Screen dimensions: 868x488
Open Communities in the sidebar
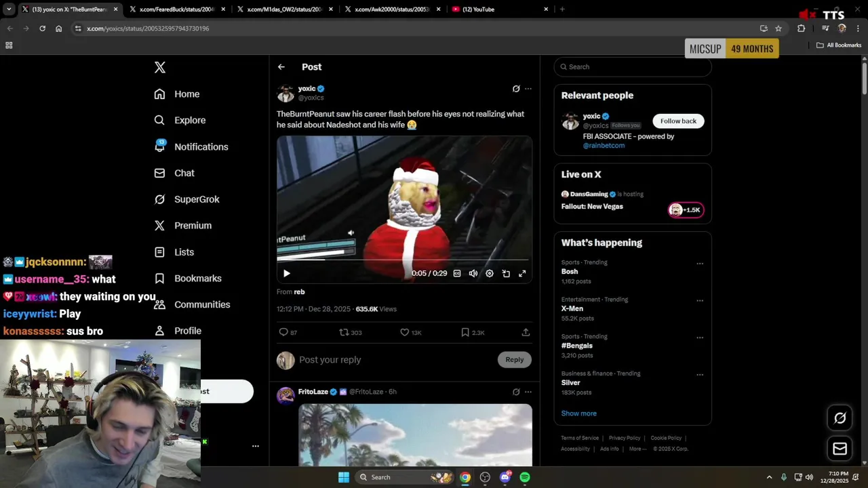[192, 304]
